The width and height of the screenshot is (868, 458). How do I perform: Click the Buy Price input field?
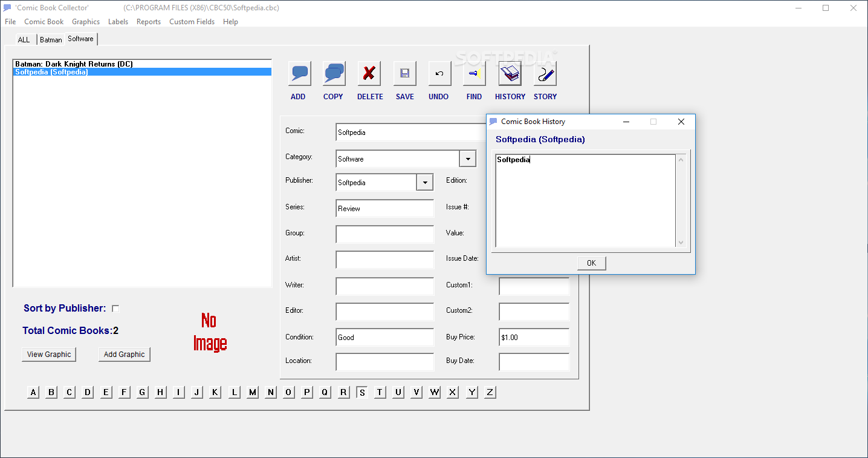point(534,337)
